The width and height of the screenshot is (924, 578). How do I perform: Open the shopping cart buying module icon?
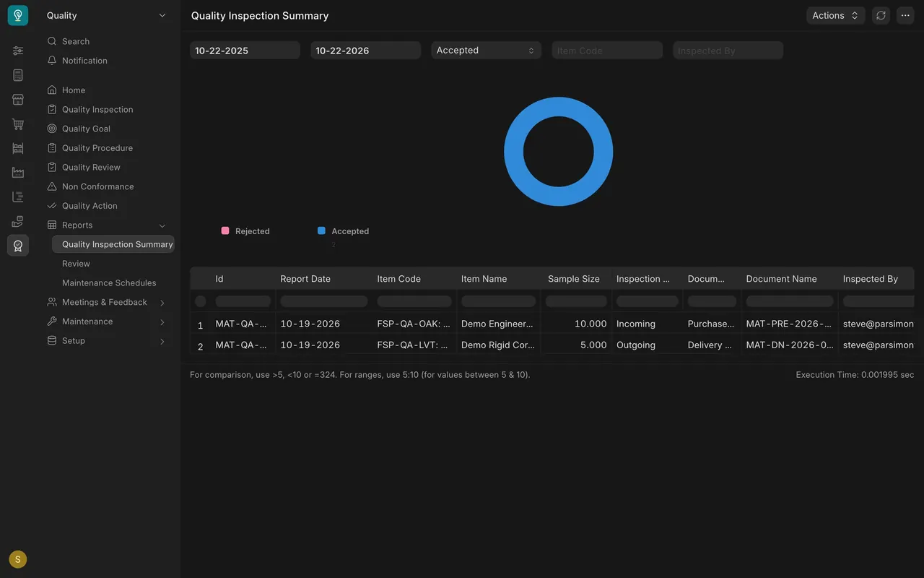point(18,124)
